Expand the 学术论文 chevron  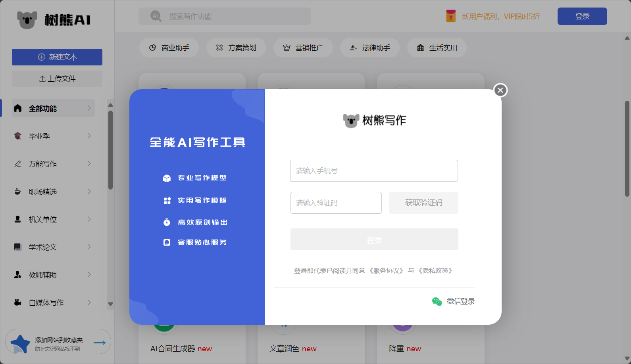(x=89, y=247)
